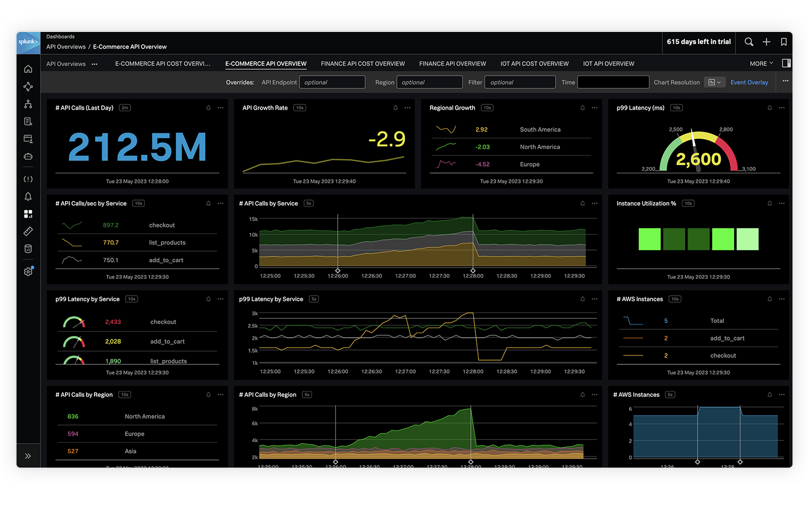Click the grid navigation icon in the sidebar
Viewport: 809px width, 532px height.
(x=28, y=214)
